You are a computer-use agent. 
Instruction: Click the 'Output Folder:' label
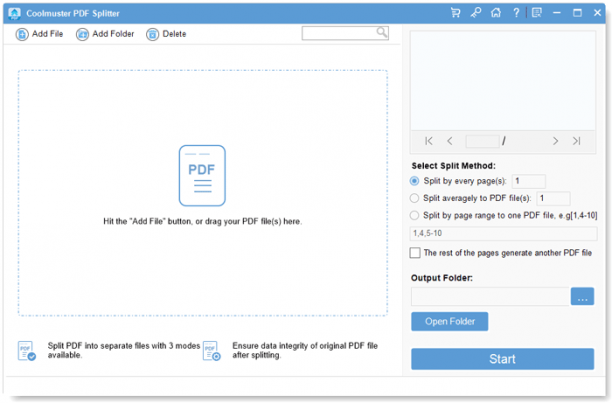441,278
